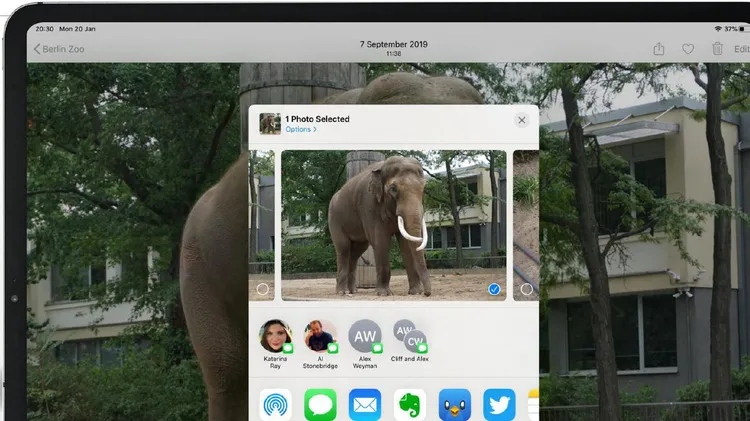750x421 pixels.
Task: Select the previous photo with its empty circle
Action: point(263,289)
